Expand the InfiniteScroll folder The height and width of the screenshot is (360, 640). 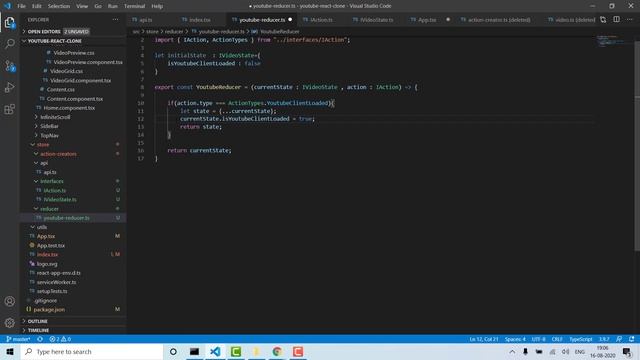55,117
